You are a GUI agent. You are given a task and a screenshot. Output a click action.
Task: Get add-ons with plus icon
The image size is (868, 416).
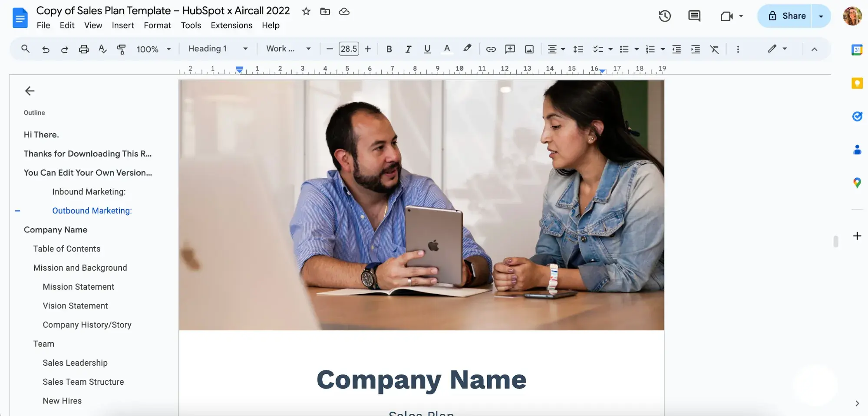[857, 236]
